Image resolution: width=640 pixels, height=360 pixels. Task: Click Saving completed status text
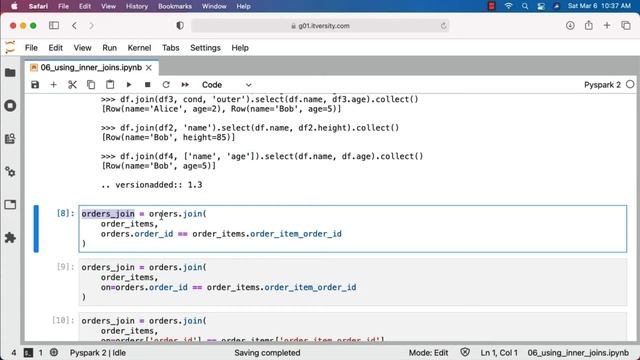coord(267,353)
